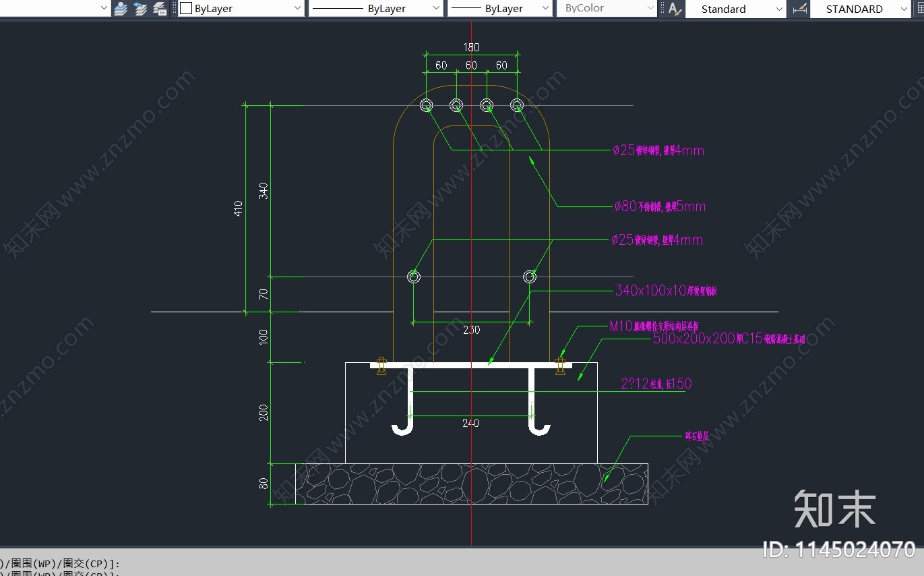Select the 100 vertical dimension text
This screenshot has height=576, width=924.
click(x=264, y=337)
